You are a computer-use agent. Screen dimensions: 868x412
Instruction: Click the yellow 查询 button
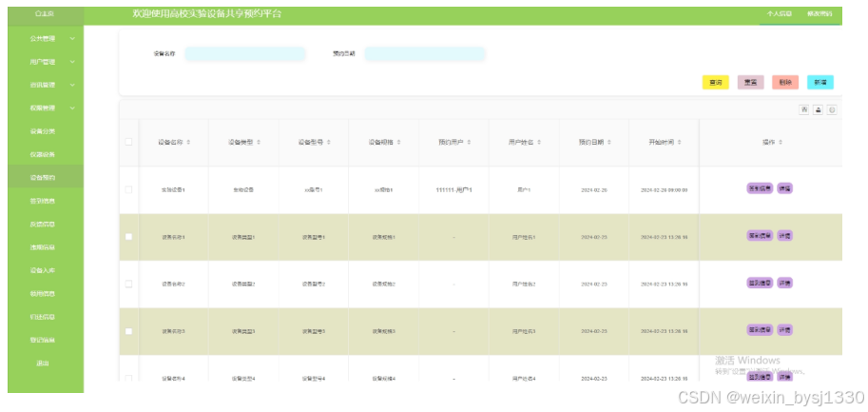click(716, 83)
